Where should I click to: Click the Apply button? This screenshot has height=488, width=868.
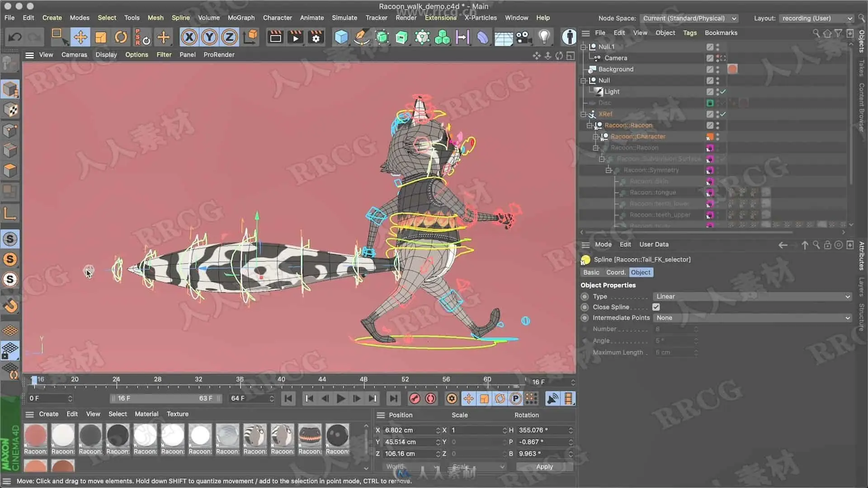[x=544, y=467]
